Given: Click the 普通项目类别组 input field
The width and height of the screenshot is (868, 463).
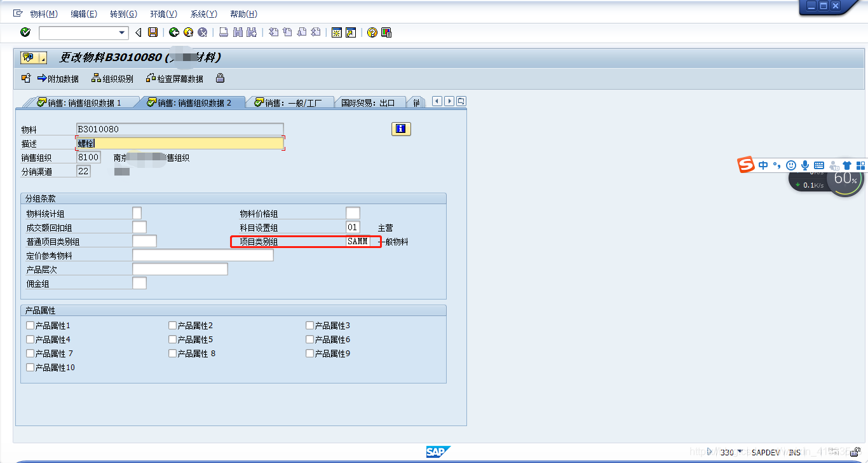Looking at the screenshot, I should (x=144, y=241).
